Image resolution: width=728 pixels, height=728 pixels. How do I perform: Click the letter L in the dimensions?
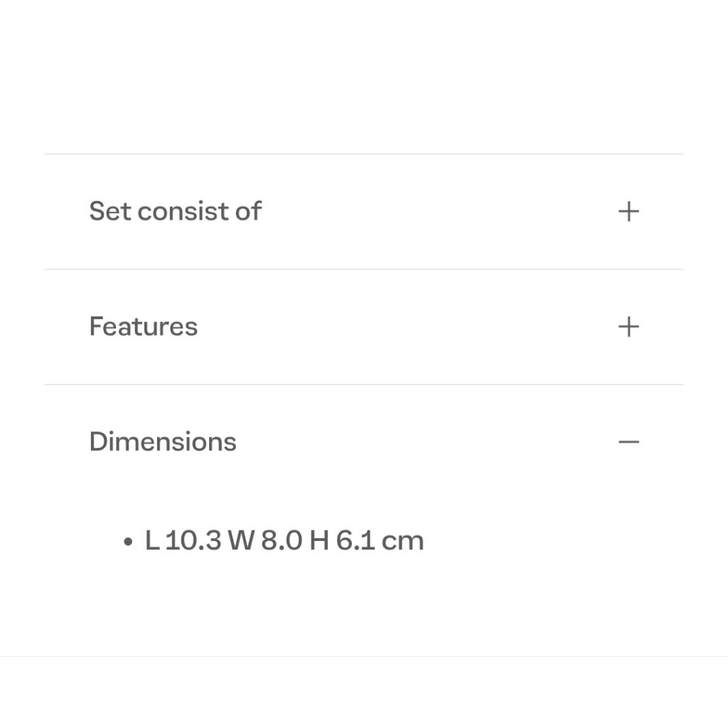click(152, 540)
